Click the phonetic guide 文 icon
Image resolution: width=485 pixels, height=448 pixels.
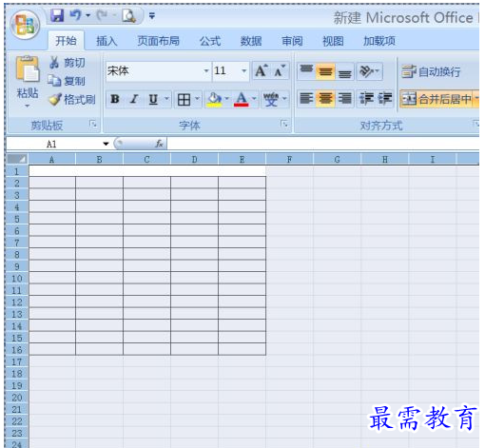[x=271, y=100]
